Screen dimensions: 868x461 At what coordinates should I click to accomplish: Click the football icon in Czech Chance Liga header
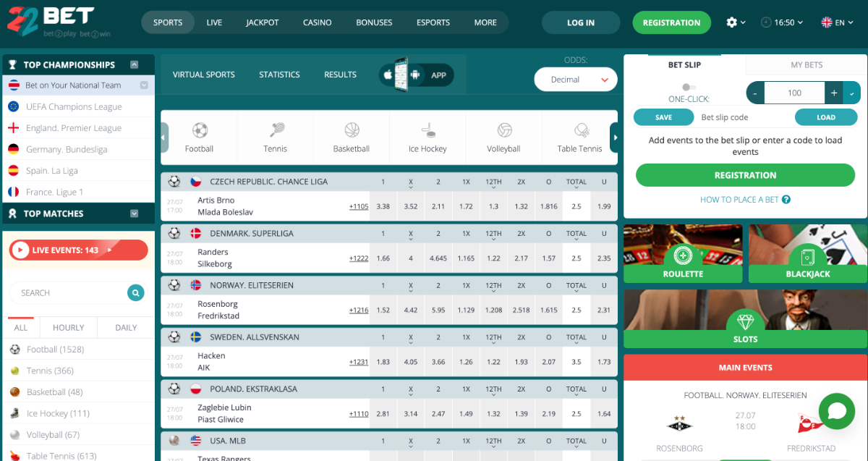[174, 182]
